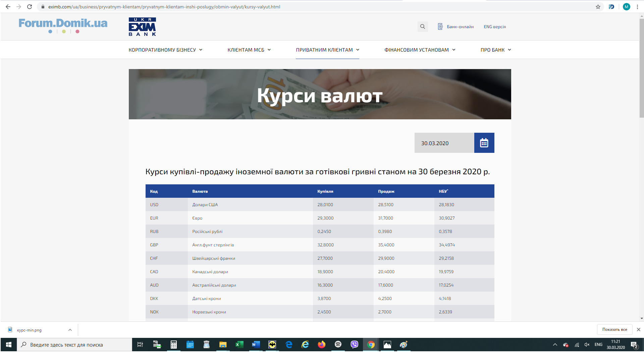Click the taskbar clock showing 11:21
644x362 pixels.
(615, 345)
